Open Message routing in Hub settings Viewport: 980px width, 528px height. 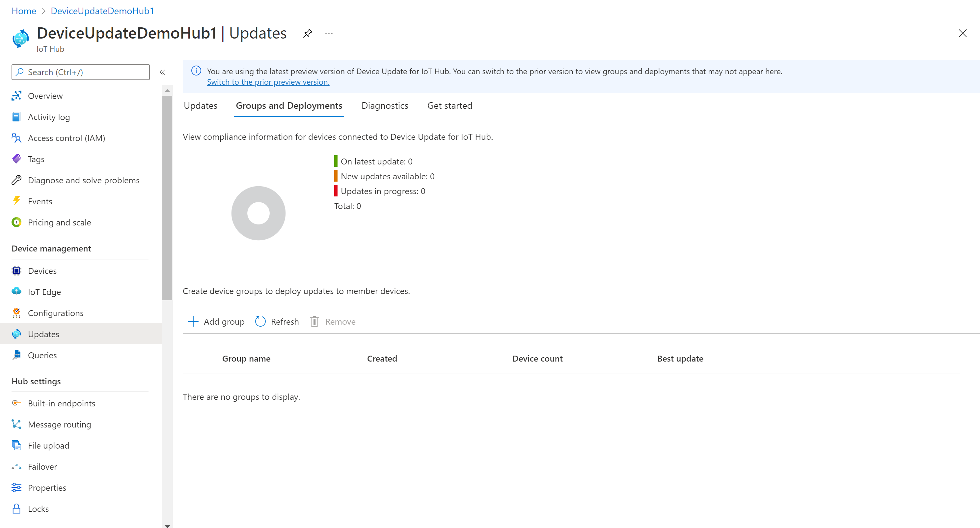59,424
